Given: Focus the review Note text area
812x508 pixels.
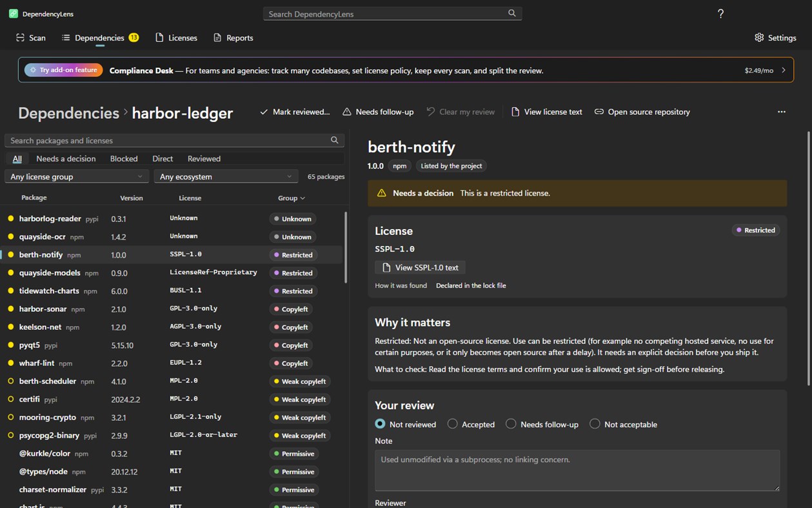Looking at the screenshot, I should coord(577,471).
